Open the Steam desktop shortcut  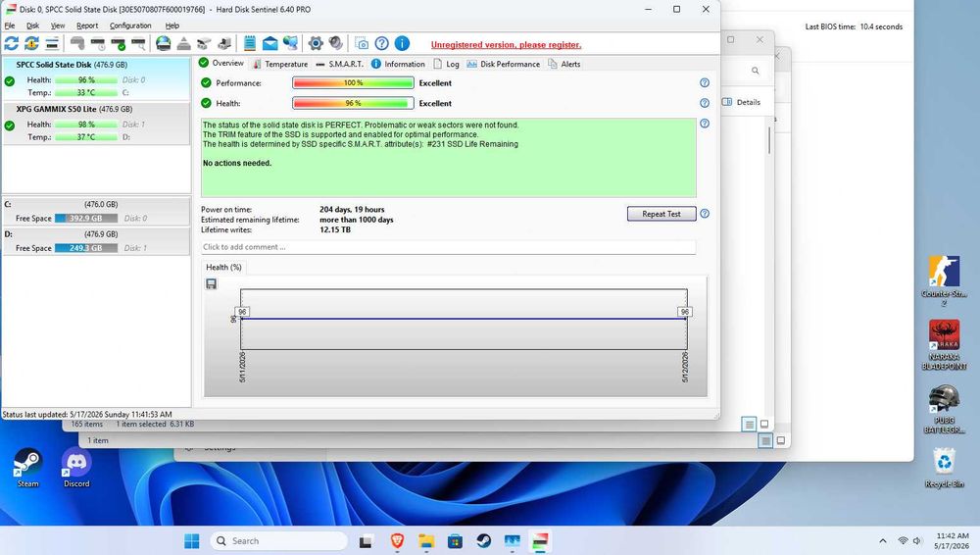[x=27, y=468]
